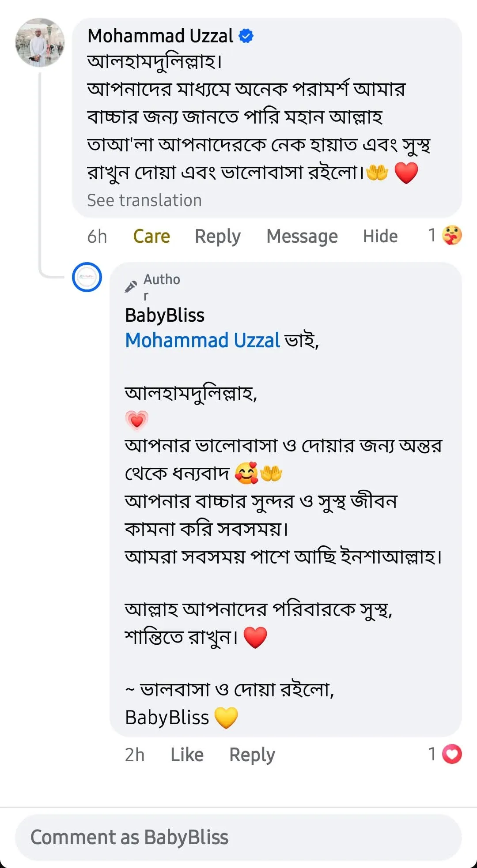Open Mohammad Uzzal's profile picture

click(40, 42)
